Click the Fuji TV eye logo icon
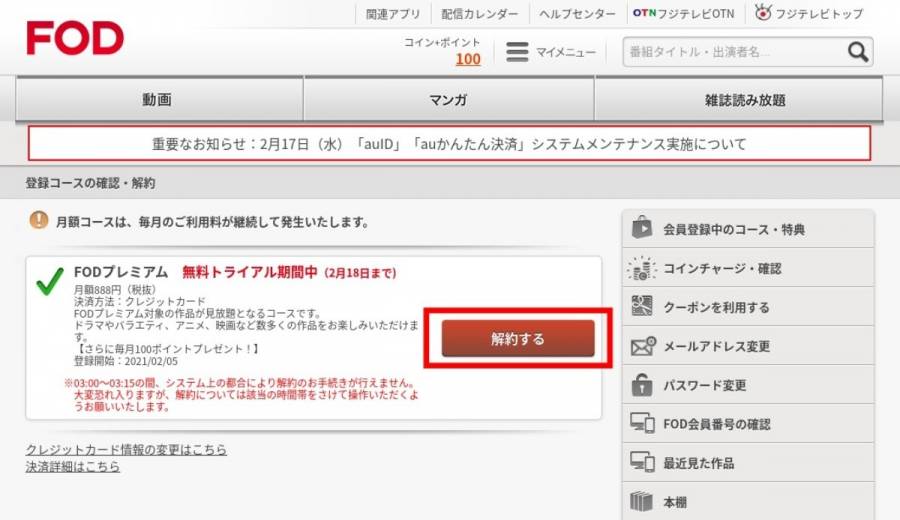900x520 pixels. 762,12
